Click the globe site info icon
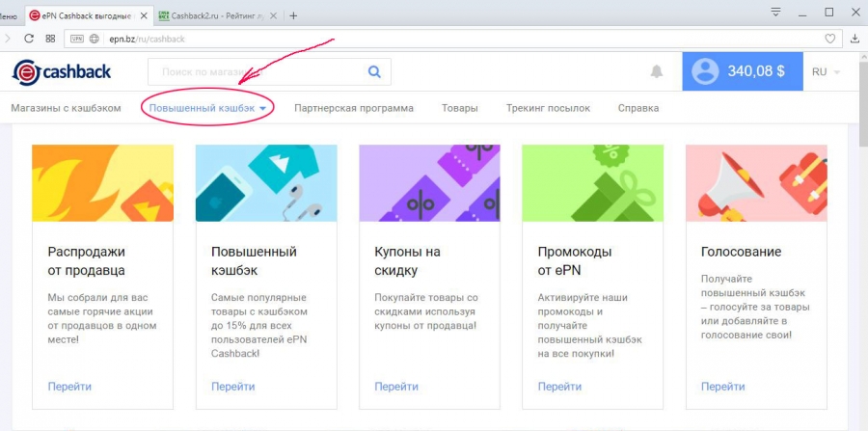 95,39
